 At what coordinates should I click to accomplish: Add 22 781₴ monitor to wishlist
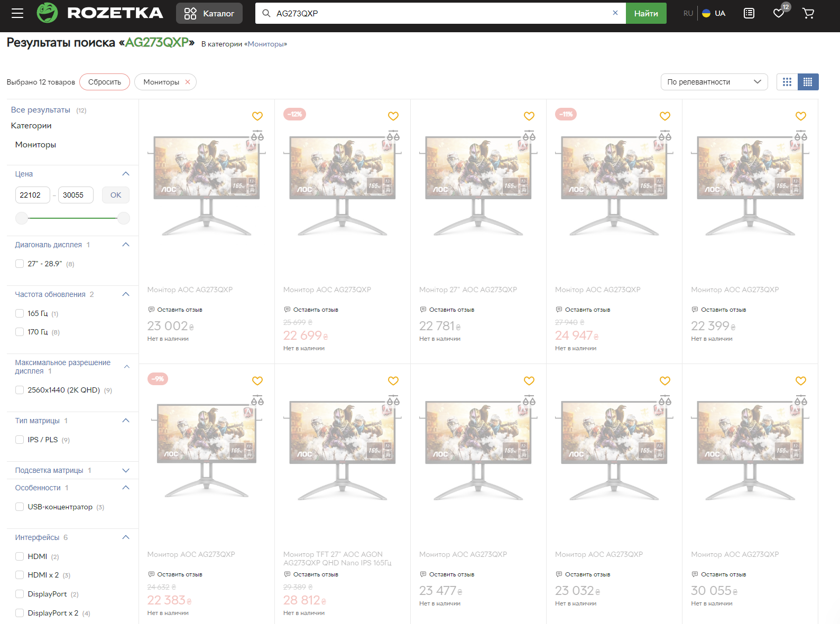click(529, 116)
